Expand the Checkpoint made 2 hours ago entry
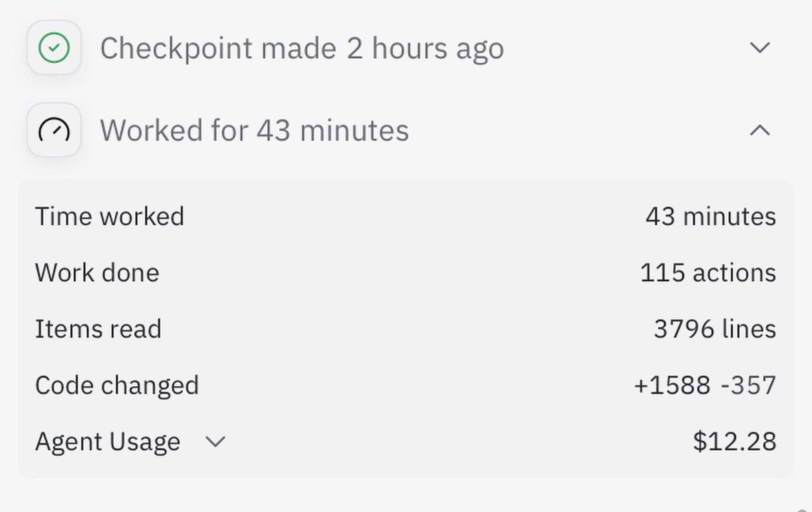The height and width of the screenshot is (512, 812). 760,48
